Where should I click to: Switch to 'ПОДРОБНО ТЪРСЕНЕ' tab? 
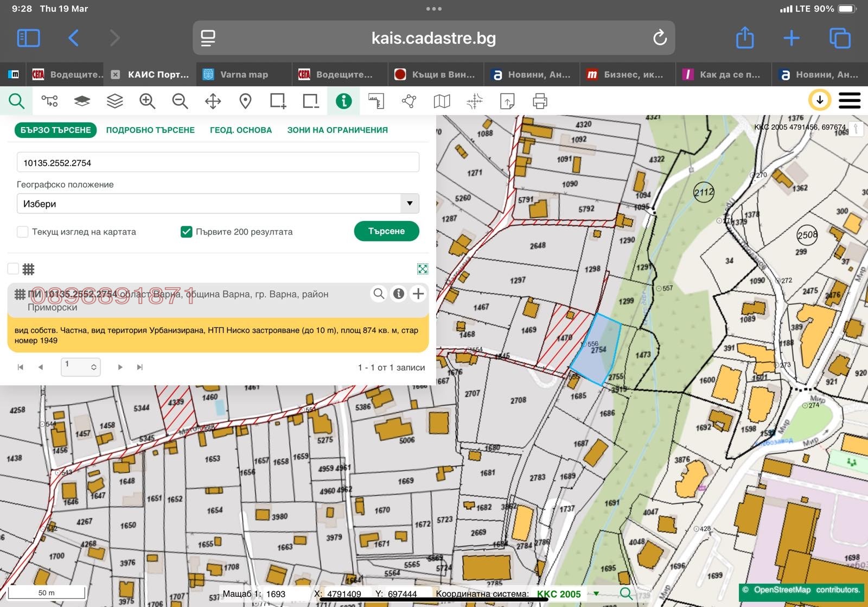tap(150, 130)
